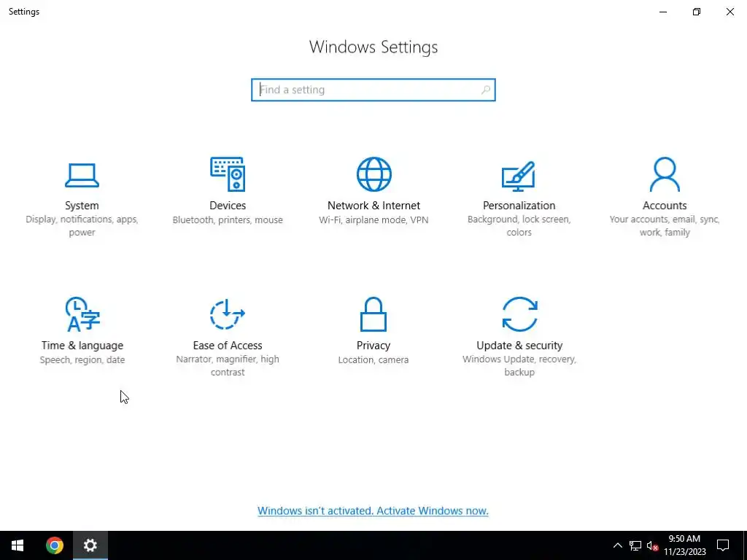Open the network tray icon
Viewport: 747px width, 560px height.
tap(635, 545)
